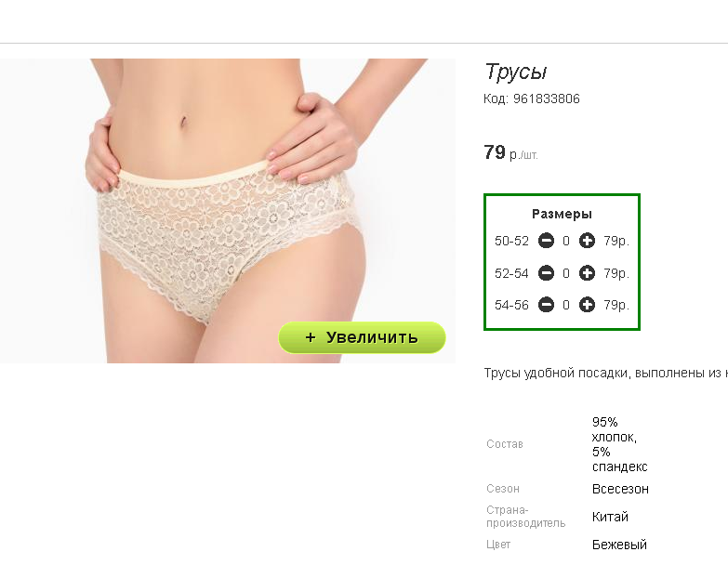Click the Китай country value
This screenshot has height=565, width=728.
click(610, 517)
